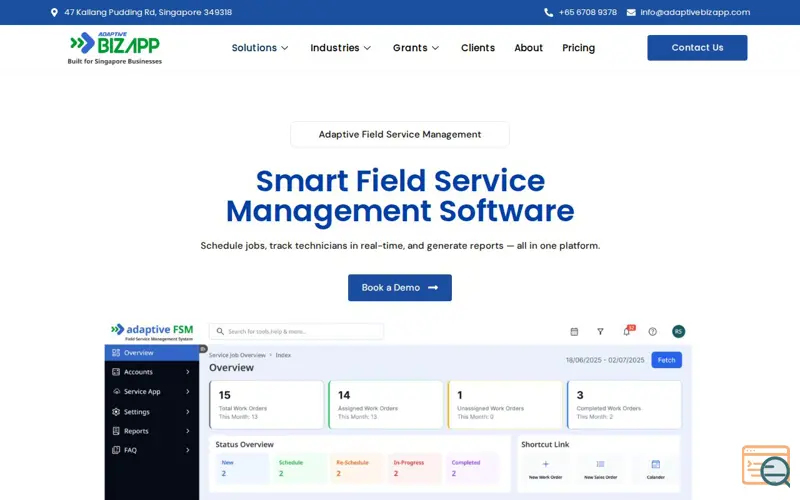The width and height of the screenshot is (800, 500).
Task: Click the +65 6708 9378 phone number
Action: (588, 12)
